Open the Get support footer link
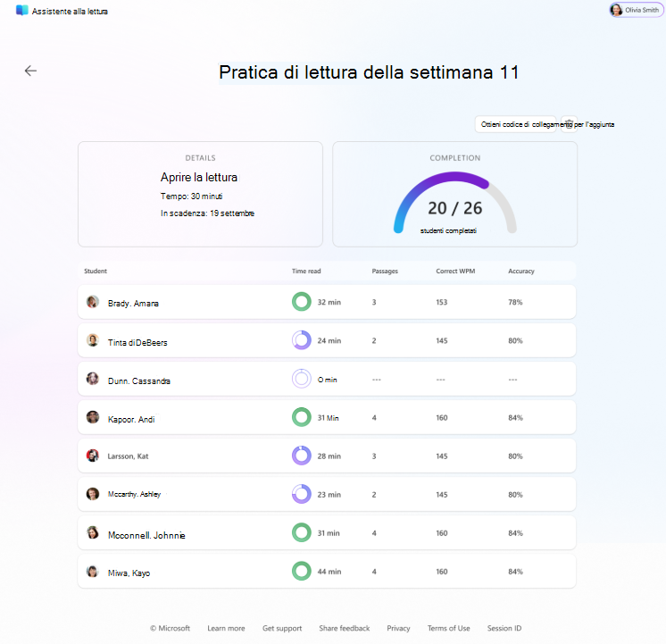The image size is (666, 644). click(x=282, y=628)
